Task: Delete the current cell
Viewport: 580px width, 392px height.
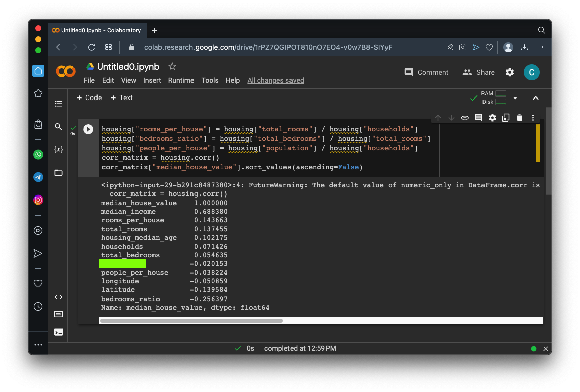Action: (519, 118)
